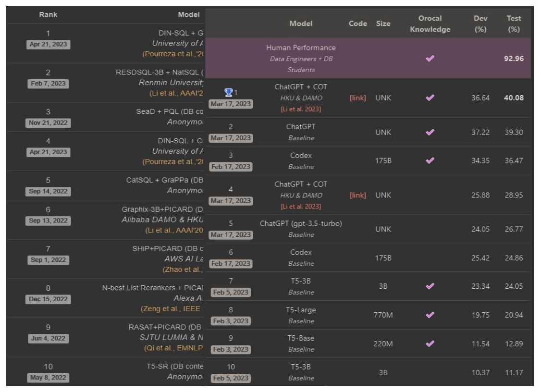The width and height of the screenshot is (541, 392).
Task: Click the Rank column header in left table
Action: (48, 15)
